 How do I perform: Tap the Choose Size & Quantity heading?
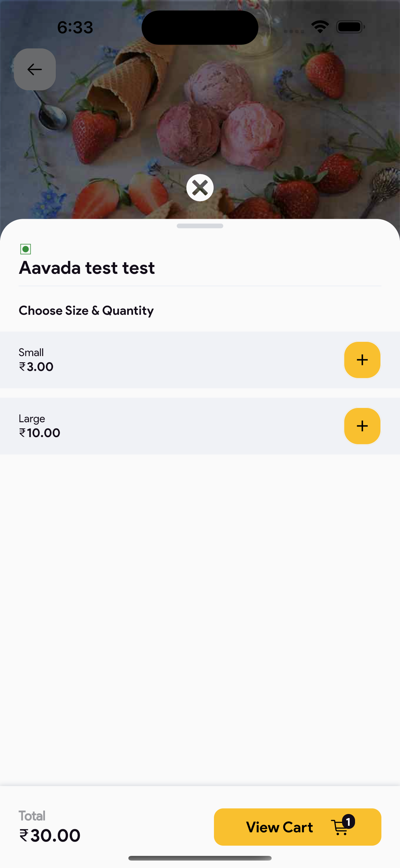coord(86,310)
